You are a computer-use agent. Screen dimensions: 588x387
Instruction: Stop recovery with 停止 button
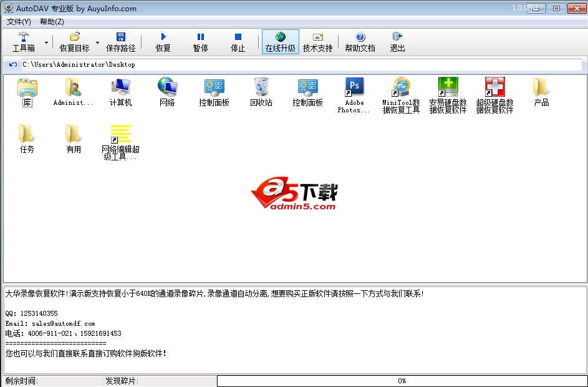tap(238, 42)
